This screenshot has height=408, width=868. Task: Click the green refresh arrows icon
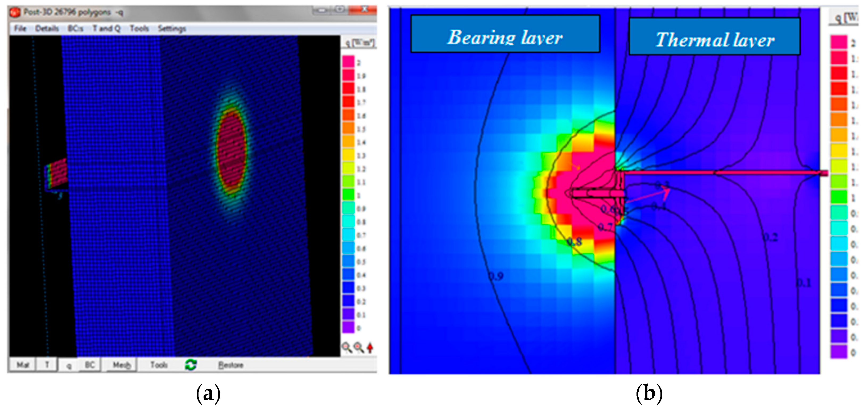(191, 365)
